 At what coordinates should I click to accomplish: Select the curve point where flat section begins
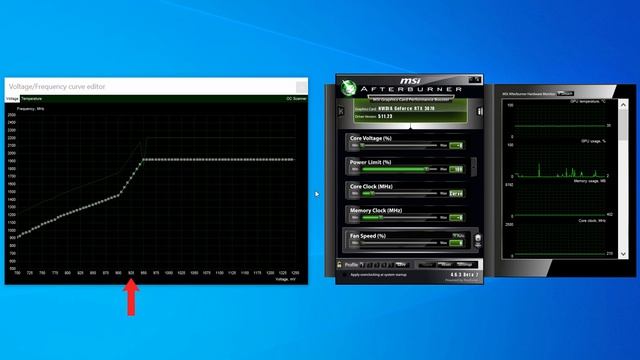point(144,160)
